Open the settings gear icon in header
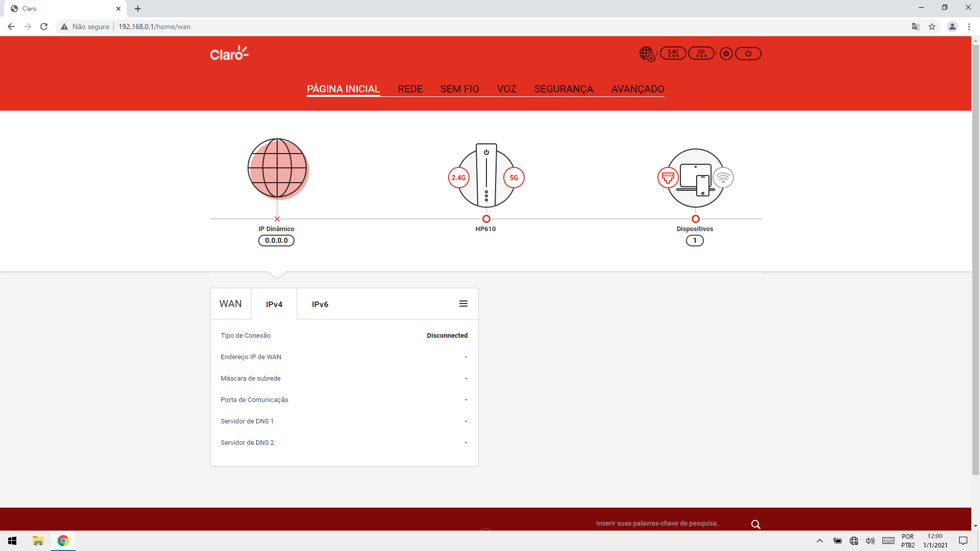 726,54
